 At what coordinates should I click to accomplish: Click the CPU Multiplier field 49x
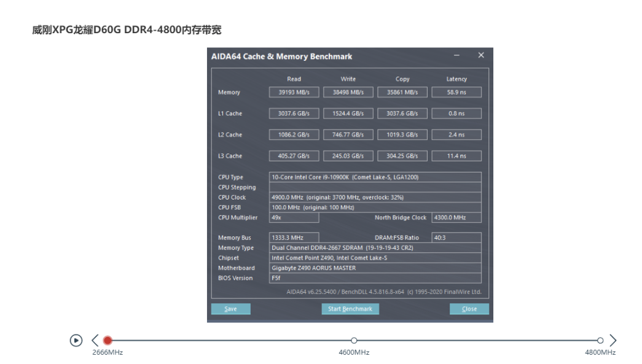[294, 217]
